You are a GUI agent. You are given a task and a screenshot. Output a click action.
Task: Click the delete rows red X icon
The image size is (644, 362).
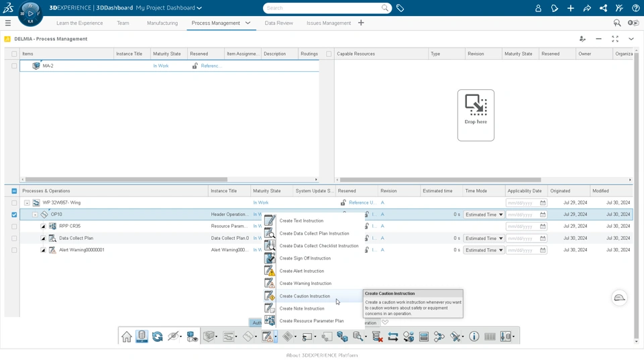[x=377, y=337]
